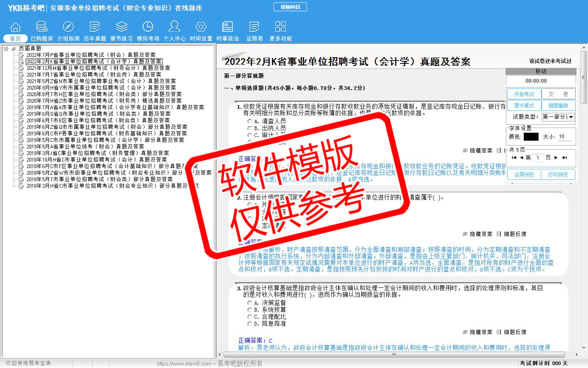The height and width of the screenshot is (368, 588).
Task: Go to next page arrow
Action: 556,157
